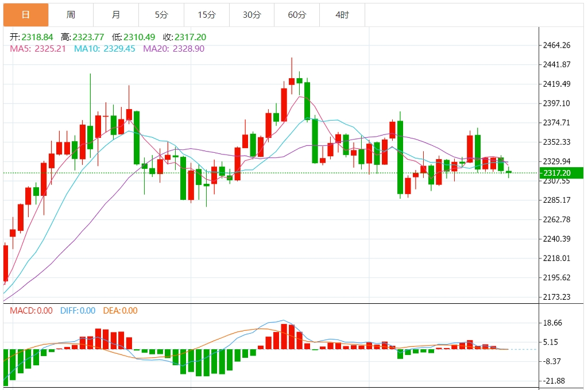Click the 2397.10 price axis label
The width and height of the screenshot is (588, 390).
point(556,103)
